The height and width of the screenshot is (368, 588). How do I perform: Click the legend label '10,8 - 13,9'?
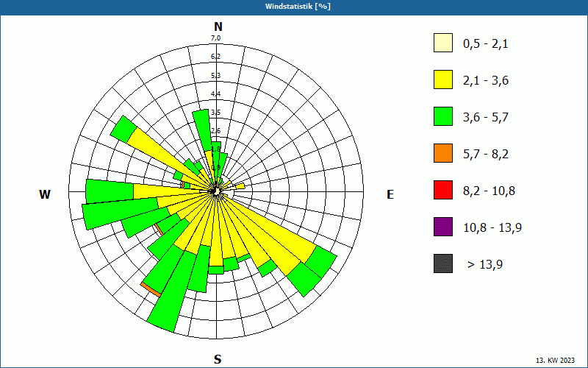coord(492,228)
